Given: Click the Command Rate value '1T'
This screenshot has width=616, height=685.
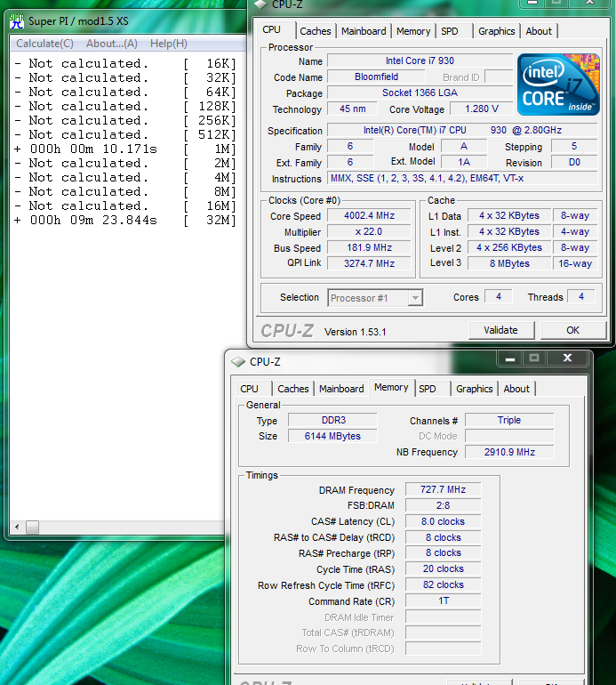Looking at the screenshot, I should 444,601.
